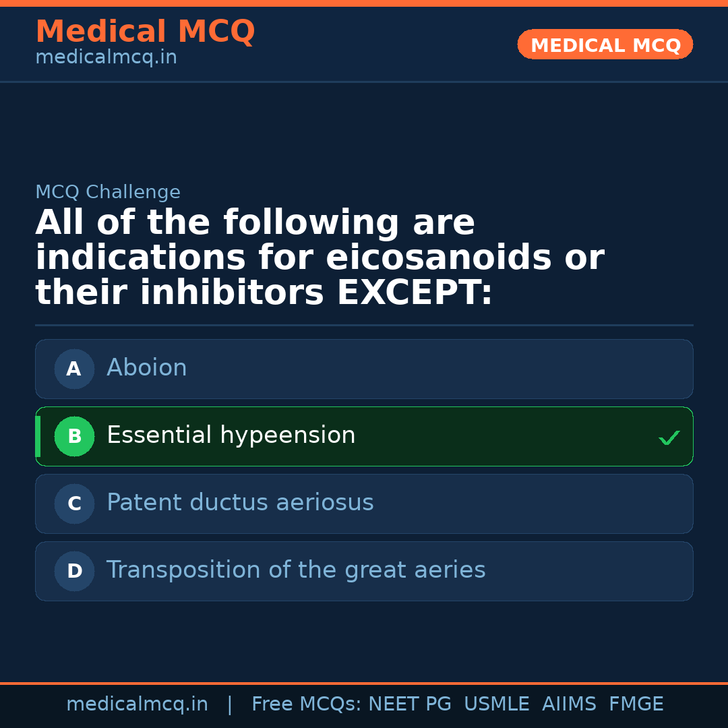
Task: Open the medicalmcq.in link under the header title
Action: [x=106, y=58]
